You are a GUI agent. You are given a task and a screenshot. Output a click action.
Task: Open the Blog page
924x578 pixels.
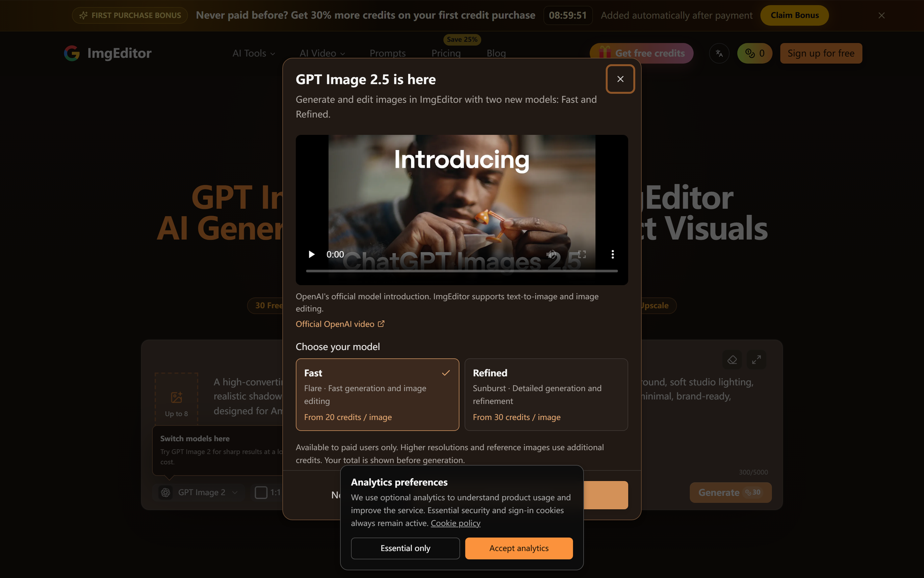[x=496, y=53]
